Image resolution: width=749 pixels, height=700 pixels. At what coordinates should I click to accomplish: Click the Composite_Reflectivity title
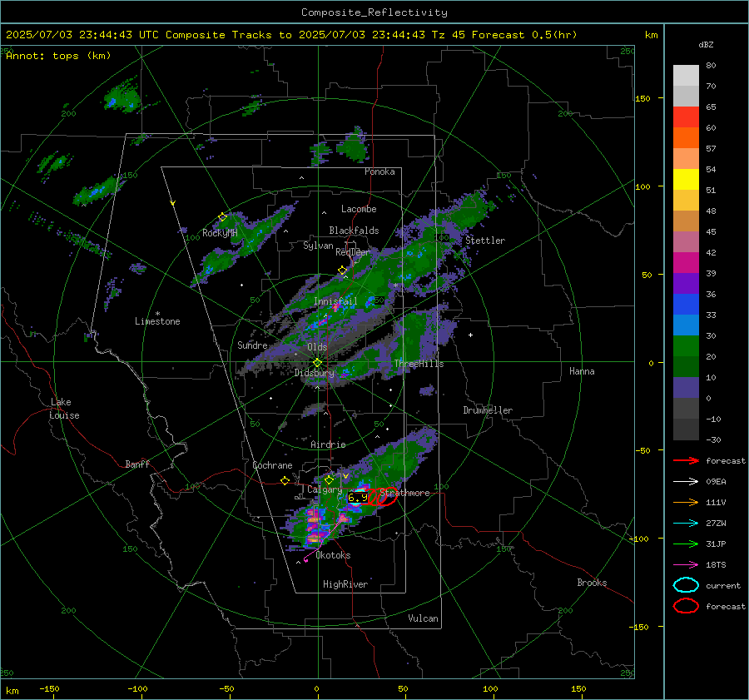tap(374, 12)
